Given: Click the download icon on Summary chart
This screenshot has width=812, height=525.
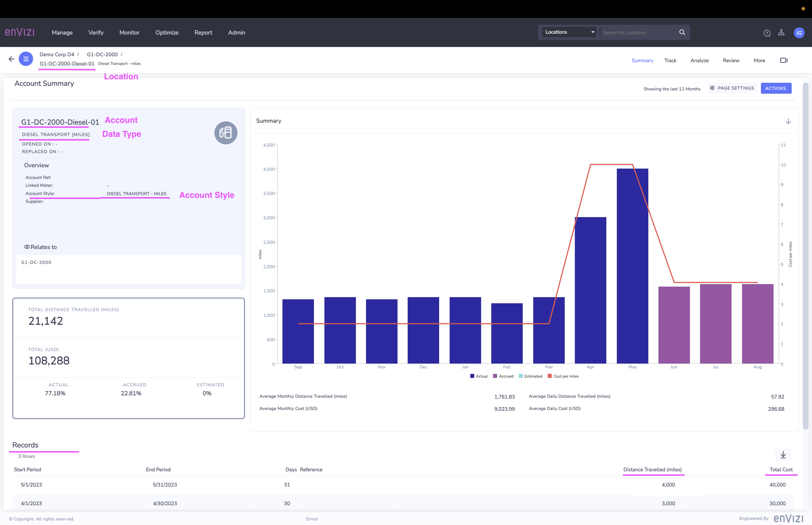Looking at the screenshot, I should (x=788, y=121).
